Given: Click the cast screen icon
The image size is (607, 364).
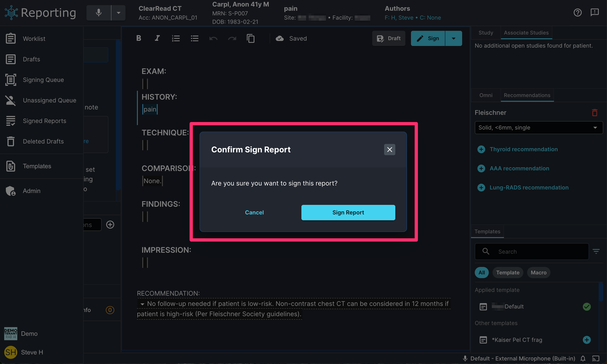Looking at the screenshot, I should pyautogui.click(x=596, y=358).
